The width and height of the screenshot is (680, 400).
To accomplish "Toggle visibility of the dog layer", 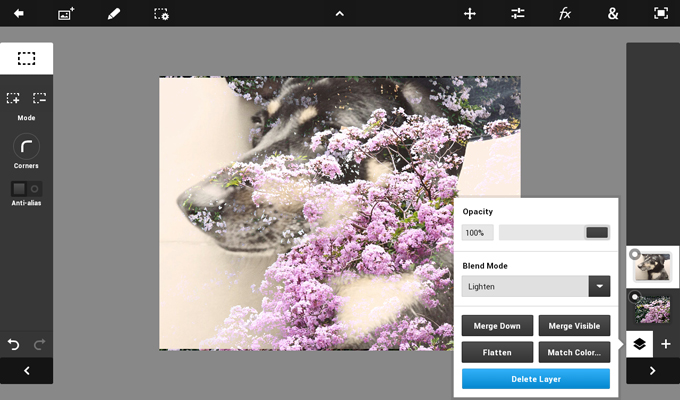I will pos(634,254).
